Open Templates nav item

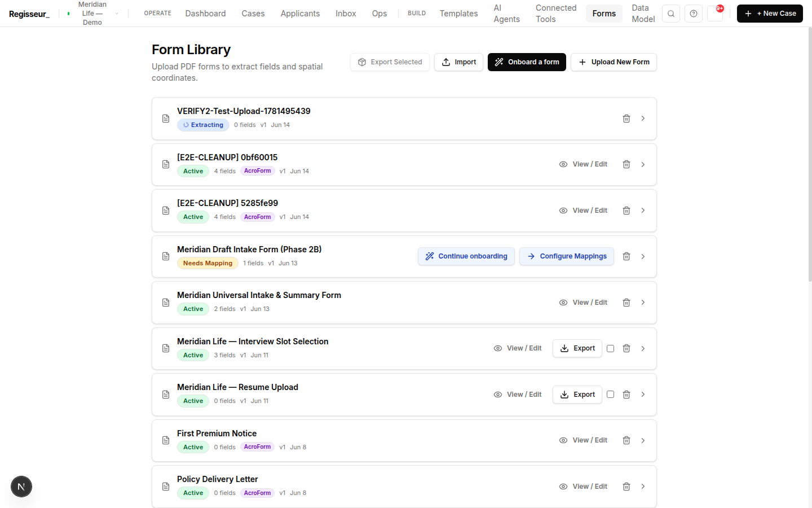click(458, 14)
